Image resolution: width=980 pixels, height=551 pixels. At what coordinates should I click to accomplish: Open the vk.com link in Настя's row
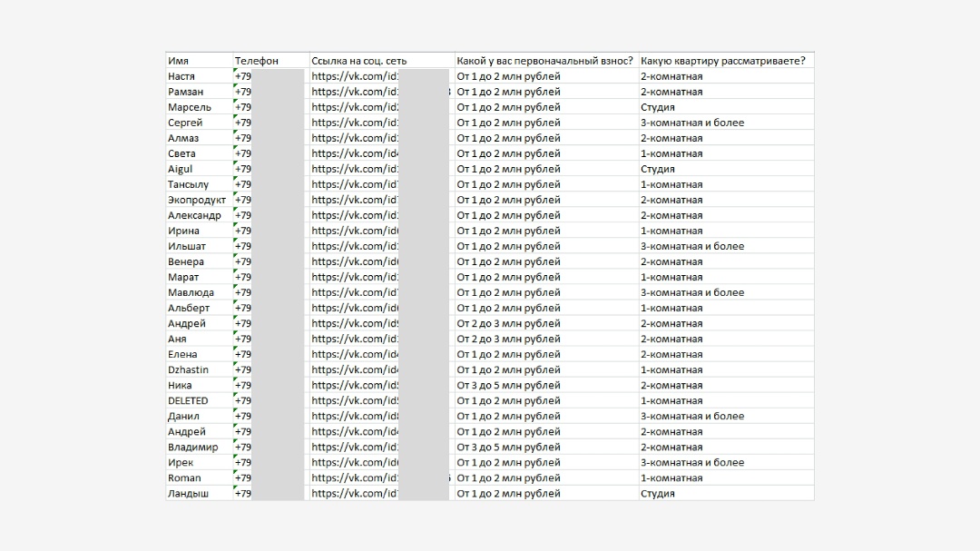coord(355,76)
